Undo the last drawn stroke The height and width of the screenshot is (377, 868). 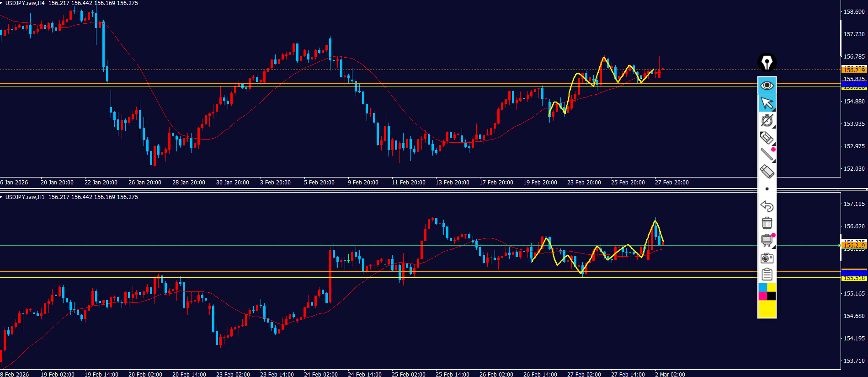[x=767, y=206]
